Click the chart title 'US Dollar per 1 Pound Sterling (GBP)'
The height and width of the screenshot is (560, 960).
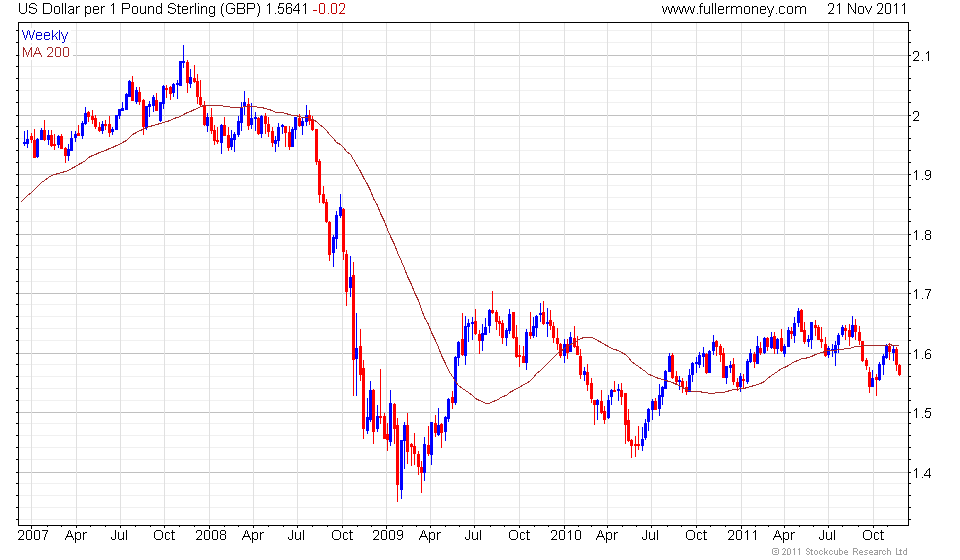(x=140, y=9)
